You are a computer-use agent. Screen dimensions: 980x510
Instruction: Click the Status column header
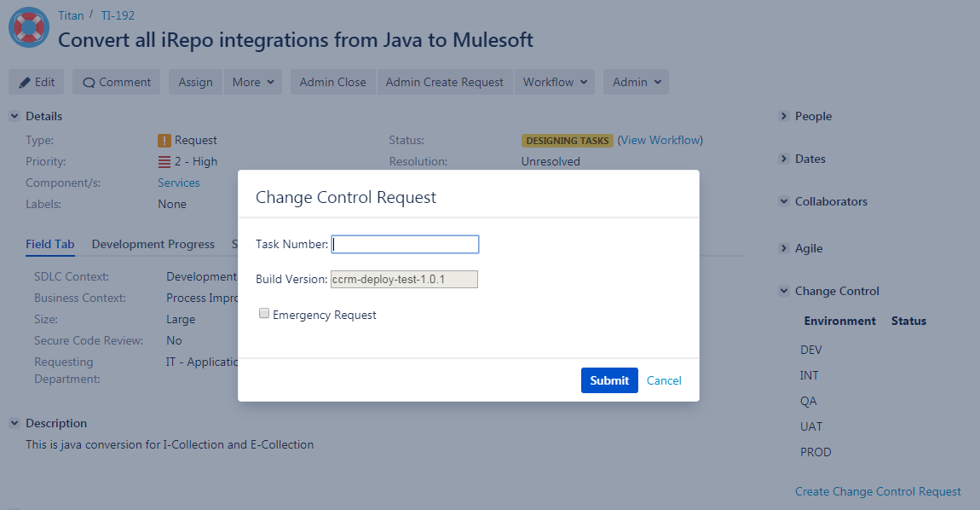tap(908, 321)
